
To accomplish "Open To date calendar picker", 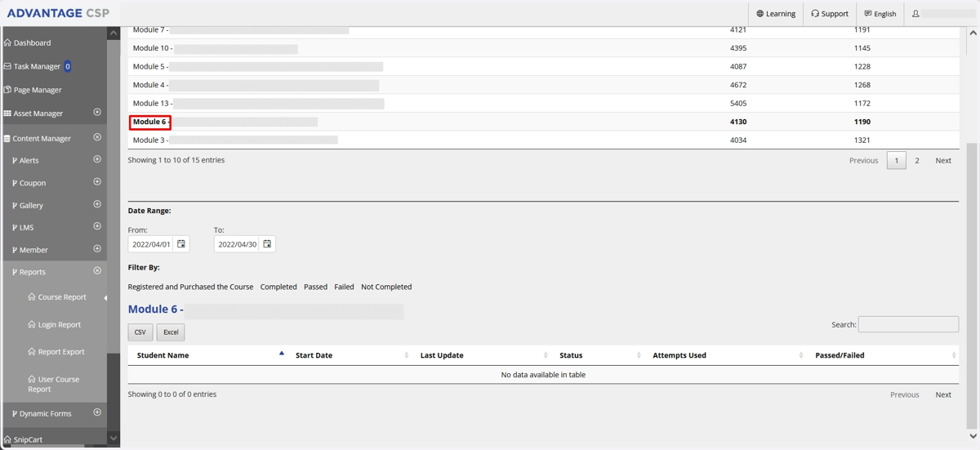I will [x=267, y=244].
